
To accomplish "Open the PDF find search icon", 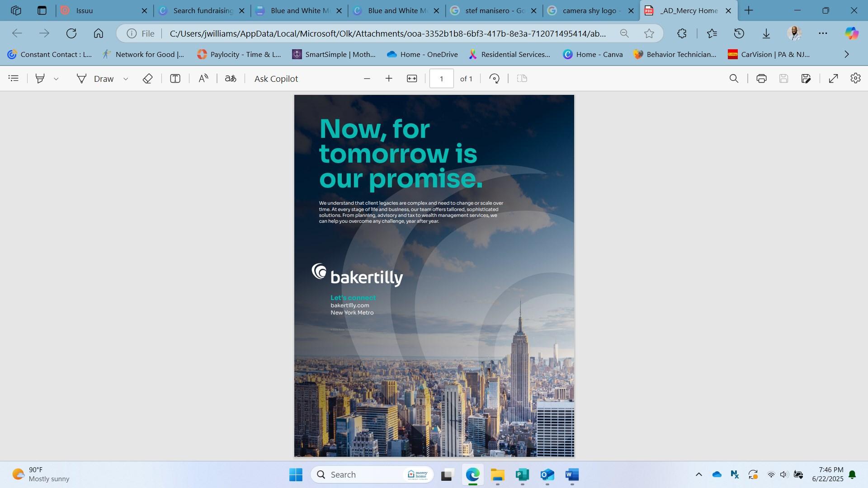I will coord(734,79).
